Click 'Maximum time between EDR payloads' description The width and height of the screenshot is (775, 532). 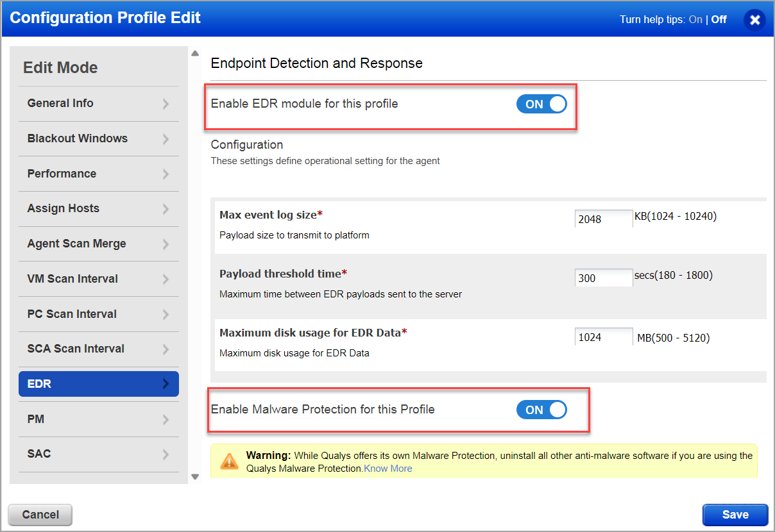click(x=341, y=294)
